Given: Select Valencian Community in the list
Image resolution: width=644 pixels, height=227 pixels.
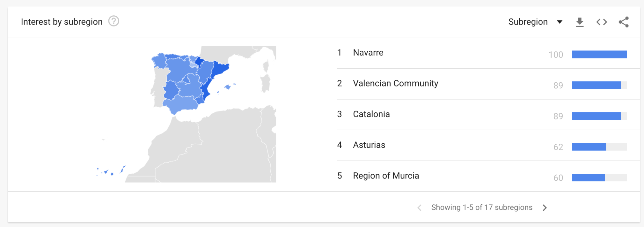Looking at the screenshot, I should tap(395, 83).
